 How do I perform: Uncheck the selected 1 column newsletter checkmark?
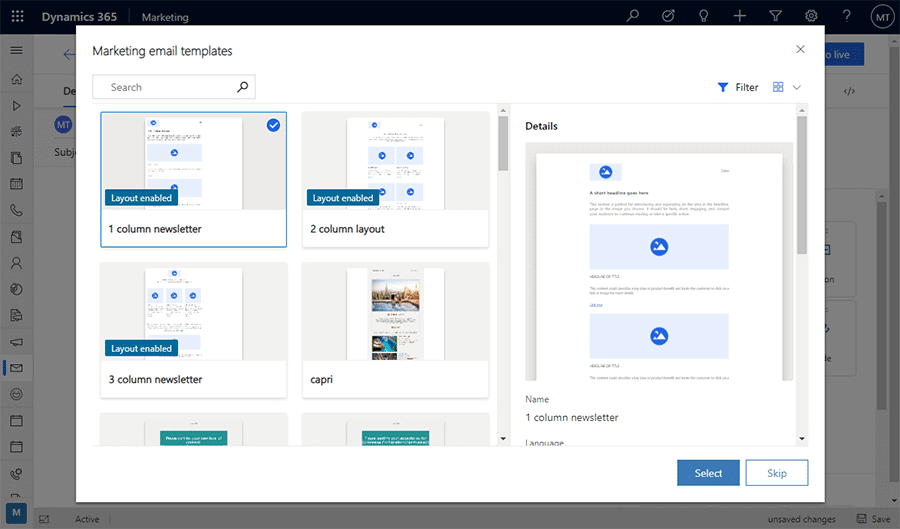point(273,125)
